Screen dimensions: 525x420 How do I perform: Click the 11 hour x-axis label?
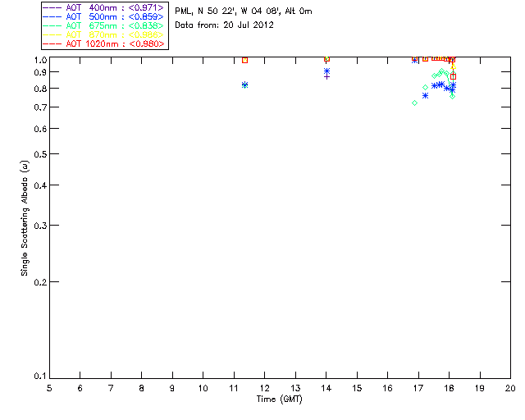(x=234, y=389)
